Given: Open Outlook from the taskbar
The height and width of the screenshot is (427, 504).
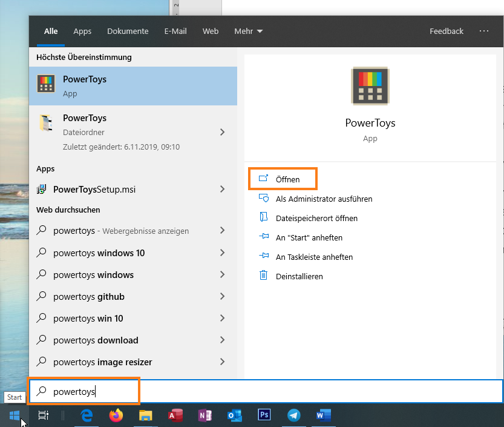Looking at the screenshot, I should coord(234,415).
